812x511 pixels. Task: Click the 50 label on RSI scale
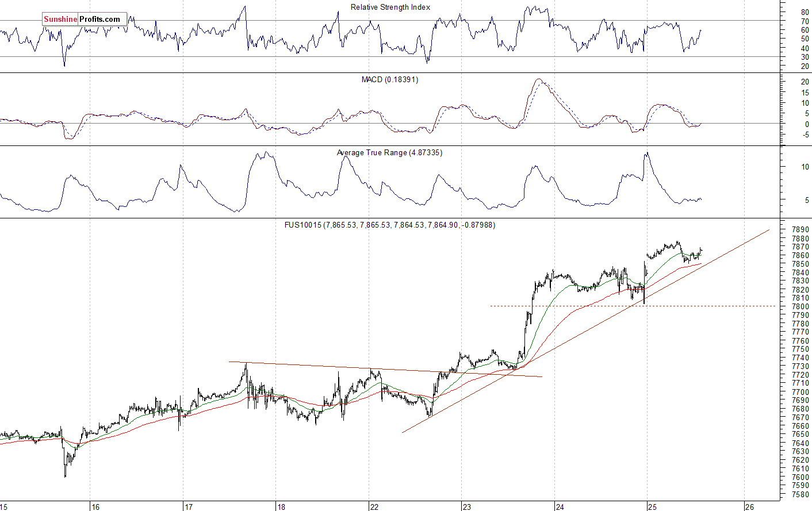click(805, 39)
